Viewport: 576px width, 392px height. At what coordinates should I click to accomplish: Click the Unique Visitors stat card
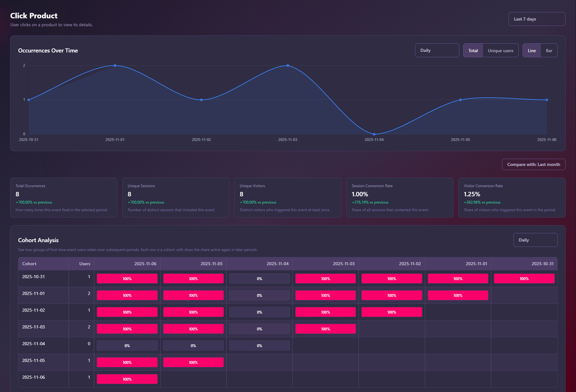(287, 198)
